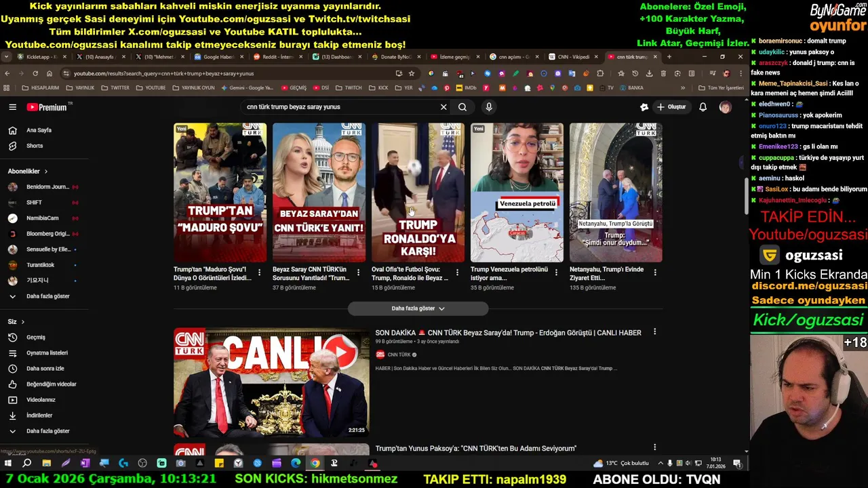
Task: Click YouTube search field text
Action: (x=294, y=107)
